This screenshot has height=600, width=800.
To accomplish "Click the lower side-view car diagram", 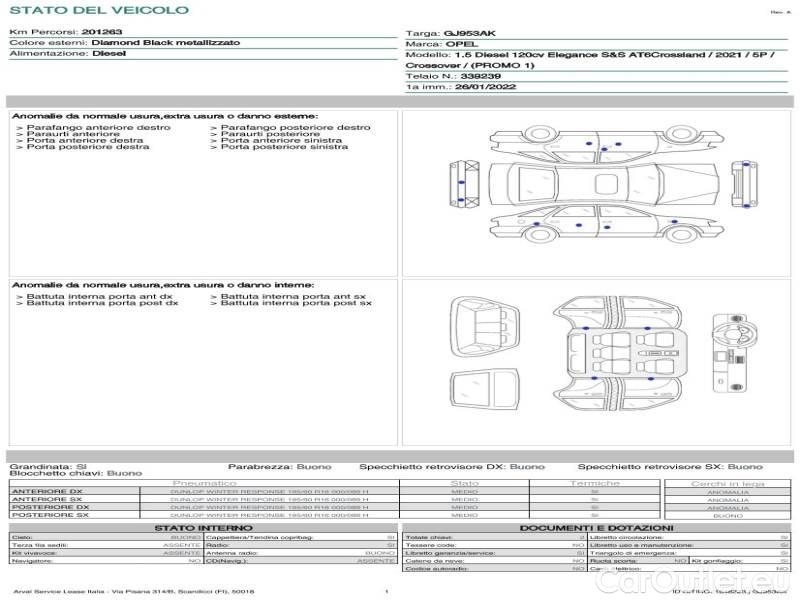I will [x=607, y=223].
